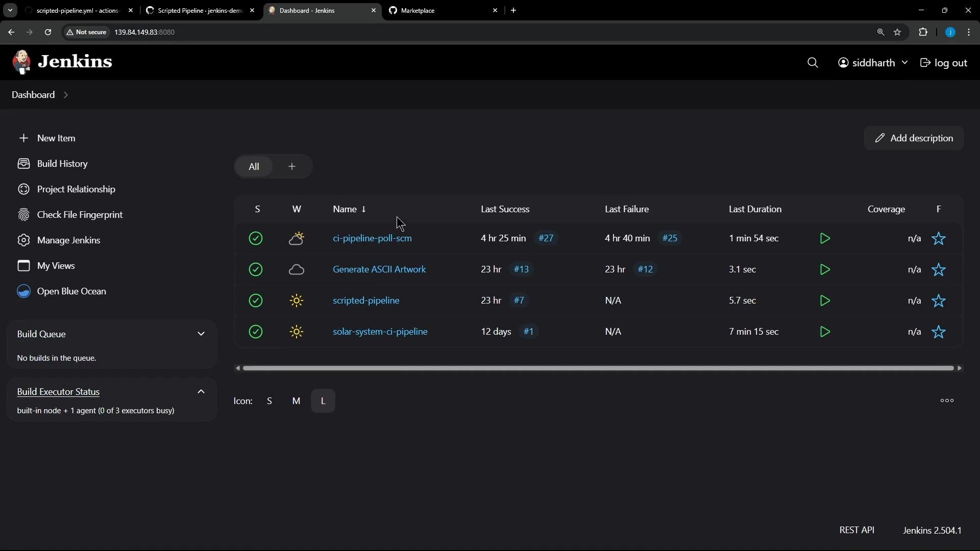Click cloudy weather icon of Generate ASCII Artwork
The image size is (980, 551).
pos(297,269)
